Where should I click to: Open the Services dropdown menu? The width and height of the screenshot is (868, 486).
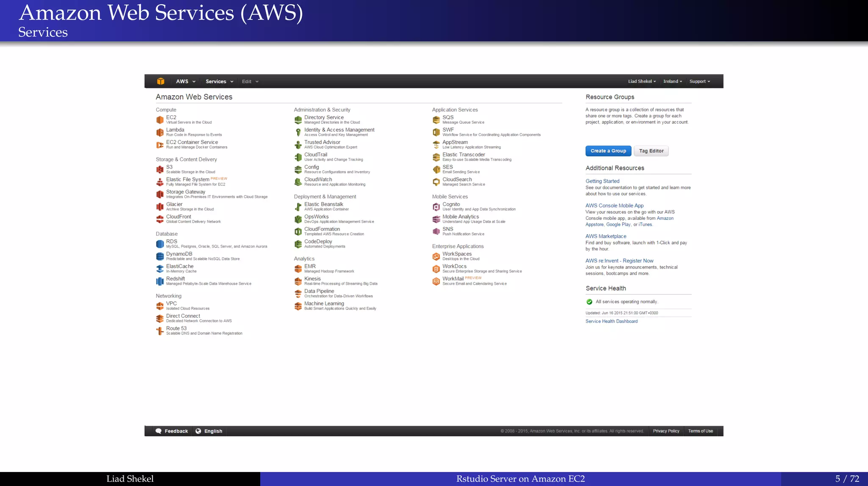click(x=219, y=81)
